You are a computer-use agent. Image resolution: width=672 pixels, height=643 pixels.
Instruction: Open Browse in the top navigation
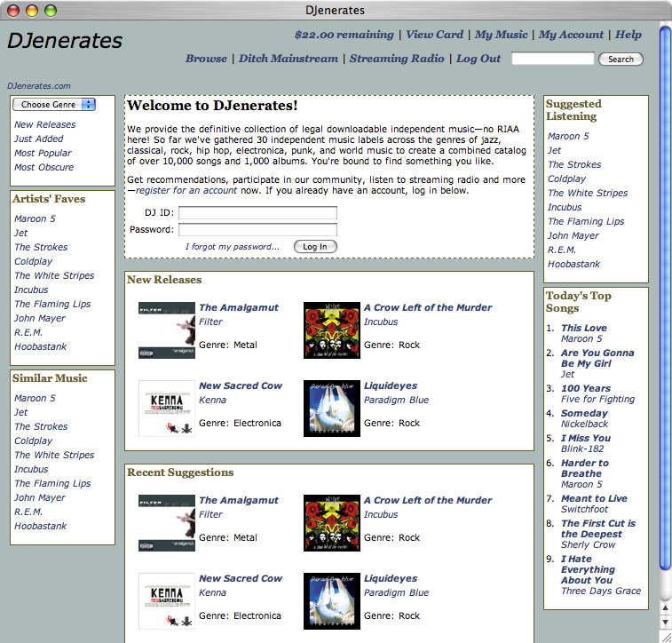(x=206, y=59)
